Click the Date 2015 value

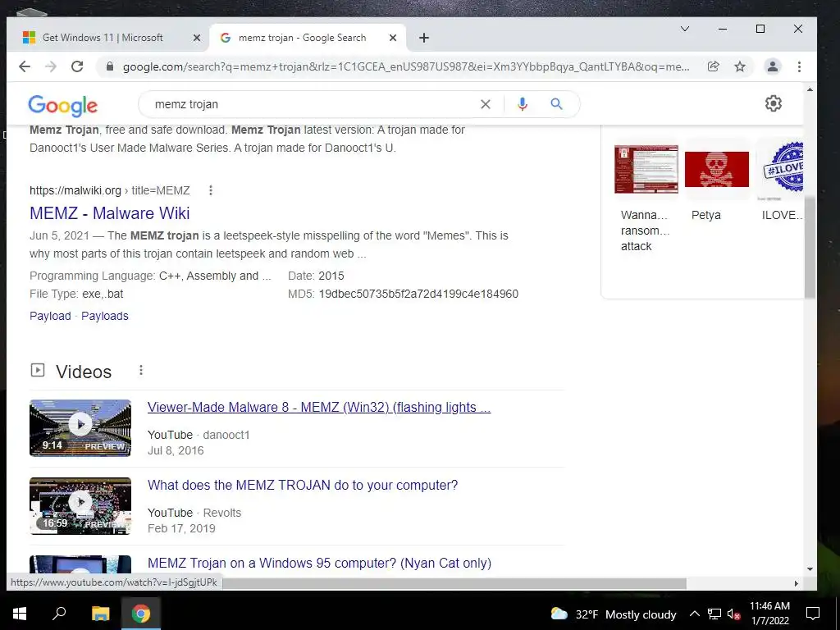point(331,276)
